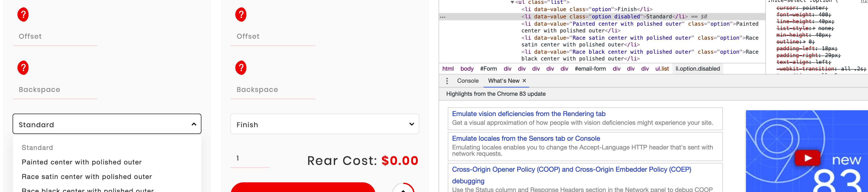Click the ellipsis beside the selected li row
The width and height of the screenshot is (868, 192).
point(443,17)
